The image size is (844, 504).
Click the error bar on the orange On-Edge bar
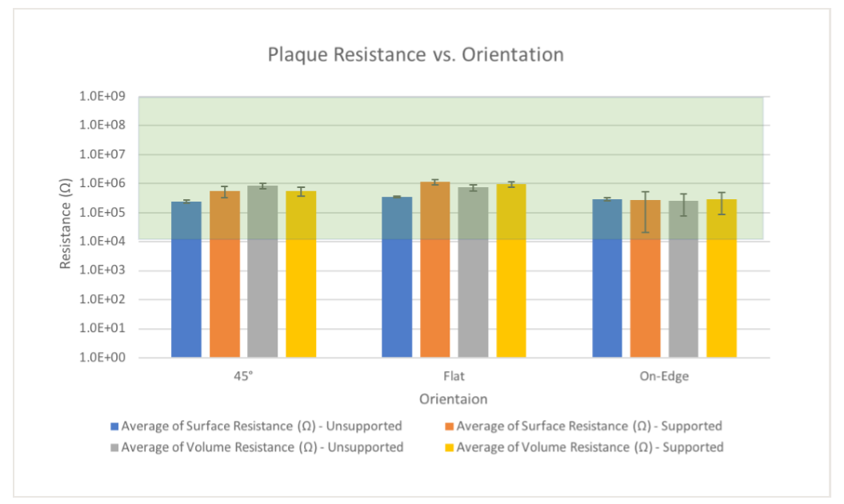[x=646, y=212]
